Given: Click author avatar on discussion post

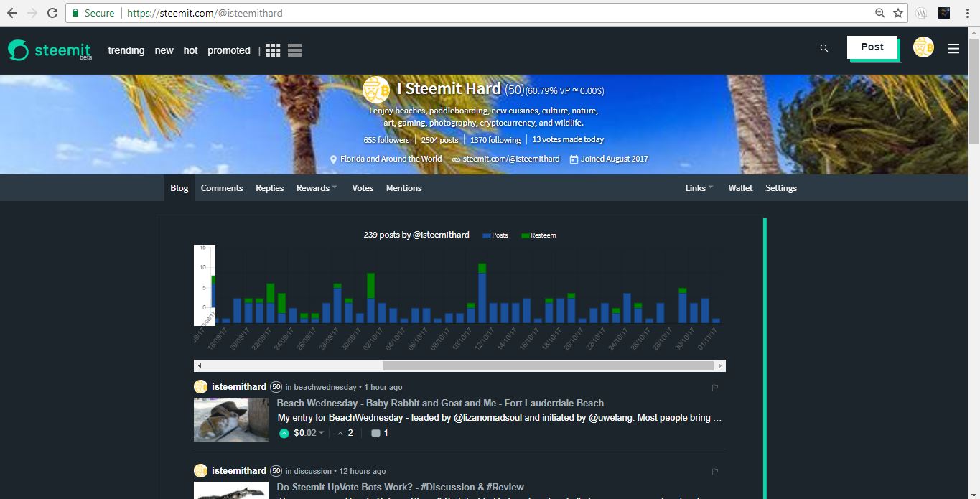Looking at the screenshot, I should point(200,470).
